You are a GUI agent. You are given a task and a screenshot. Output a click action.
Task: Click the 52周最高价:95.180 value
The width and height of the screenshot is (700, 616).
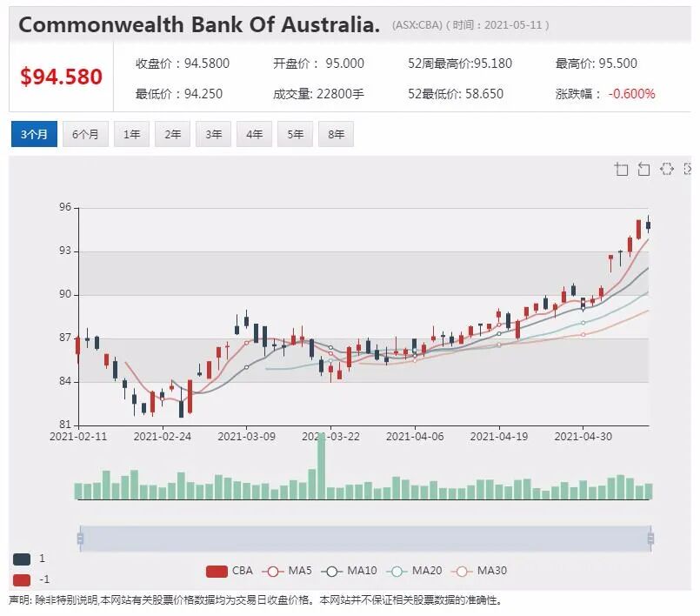(460, 64)
